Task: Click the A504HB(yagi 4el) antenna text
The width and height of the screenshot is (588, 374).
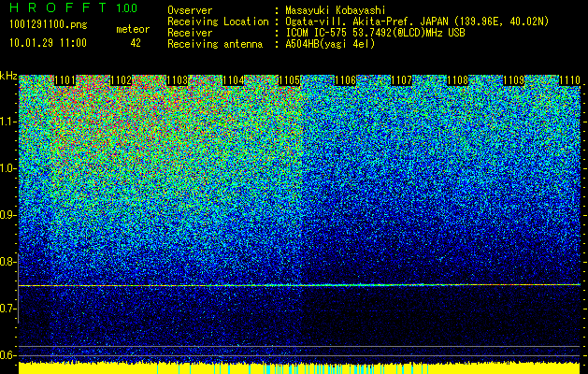Action: tap(330, 44)
